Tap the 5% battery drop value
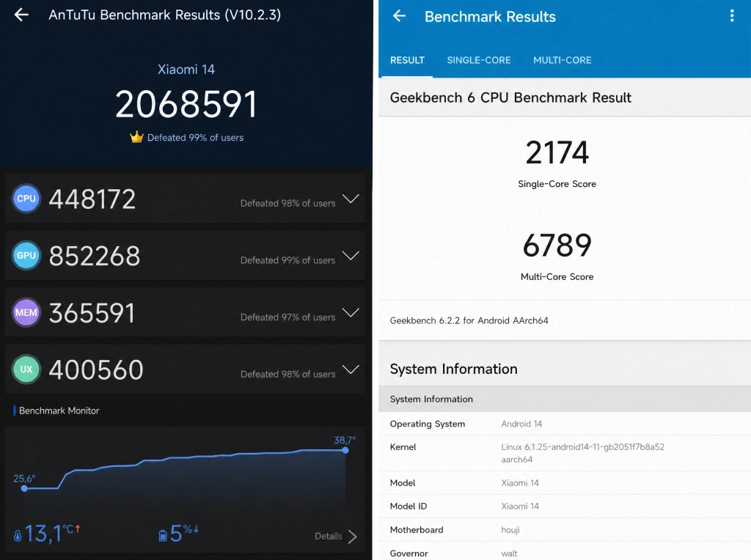Viewport: 751px width, 560px height. 184,533
